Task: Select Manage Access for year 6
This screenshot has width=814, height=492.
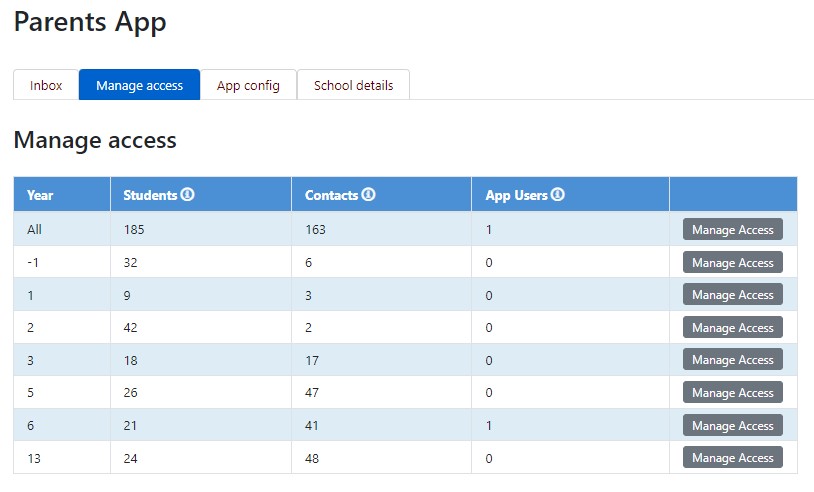Action: (x=732, y=426)
